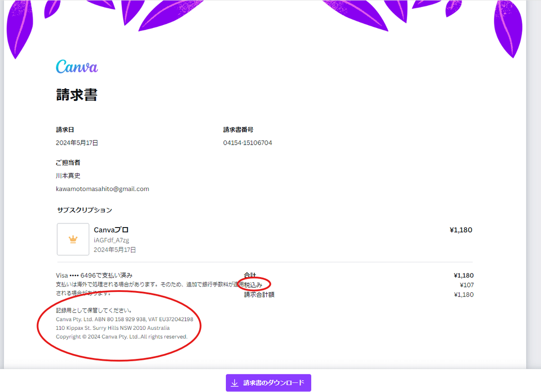Image resolution: width=541 pixels, height=392 pixels.
Task: Select the ご担当者 label
Action: pyautogui.click(x=68, y=163)
